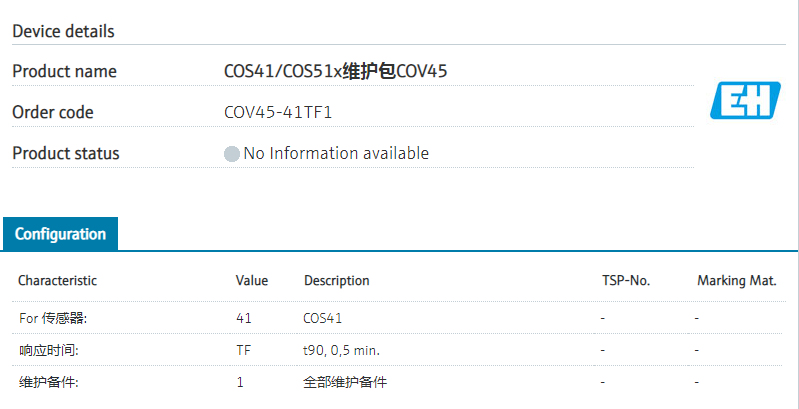Select the 响应时间 characteristic row
The width and height of the screenshot is (799, 409).
[x=49, y=350]
